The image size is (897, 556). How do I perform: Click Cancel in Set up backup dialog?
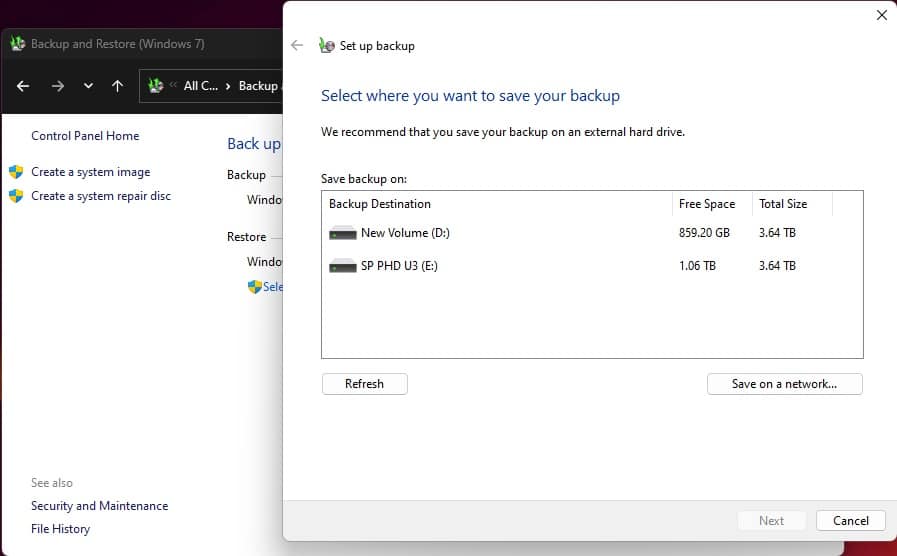coord(850,521)
